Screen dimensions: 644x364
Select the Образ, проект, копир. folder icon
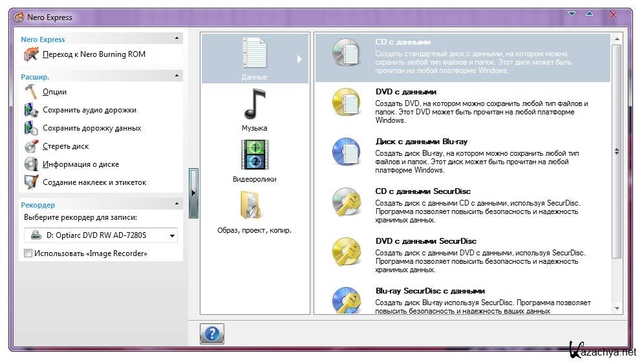coord(254,206)
